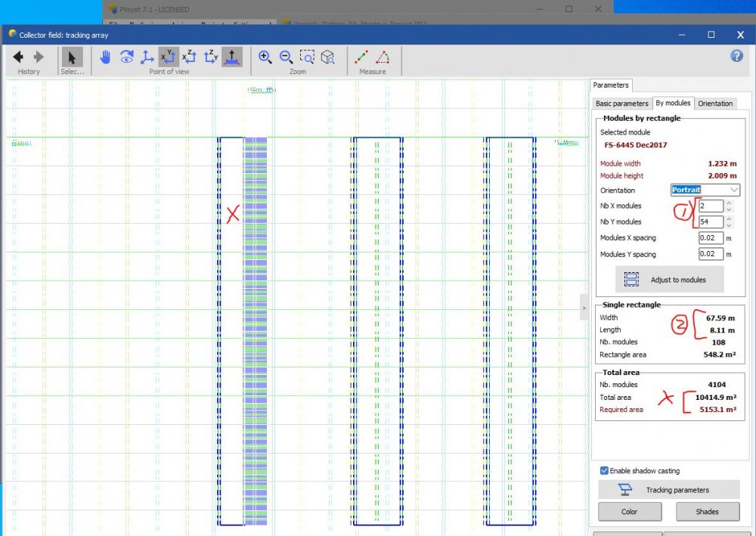
Task: Open the Orientation dropdown showing Portrait
Action: click(x=705, y=190)
